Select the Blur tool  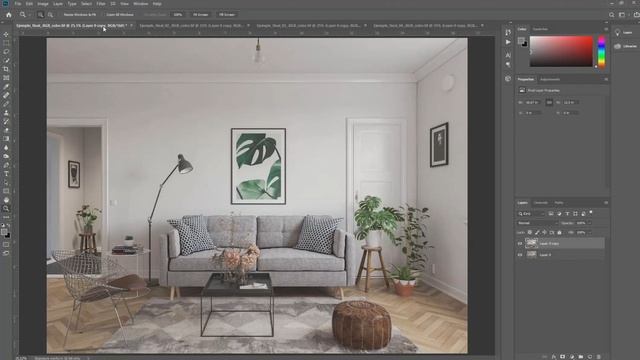tap(6, 147)
